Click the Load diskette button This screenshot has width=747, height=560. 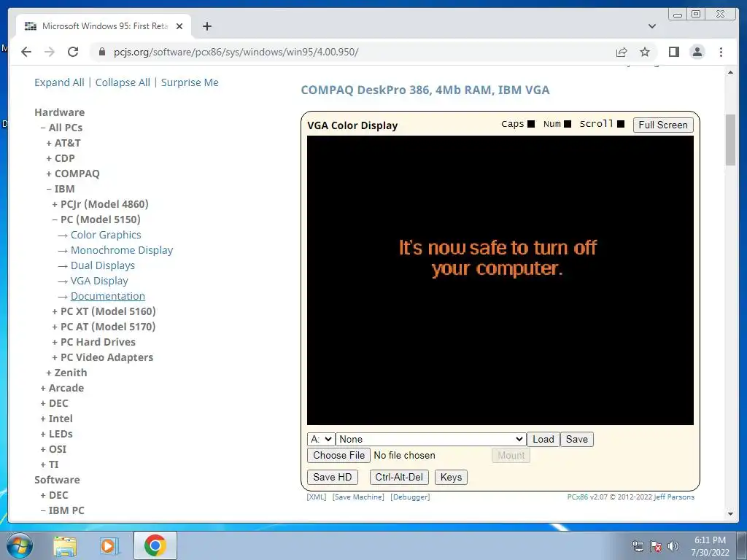(x=543, y=439)
